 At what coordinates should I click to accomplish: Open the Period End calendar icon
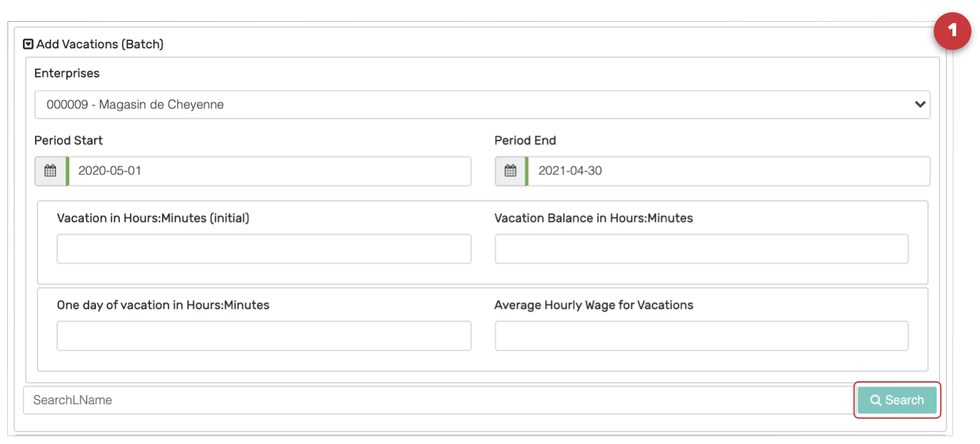510,171
